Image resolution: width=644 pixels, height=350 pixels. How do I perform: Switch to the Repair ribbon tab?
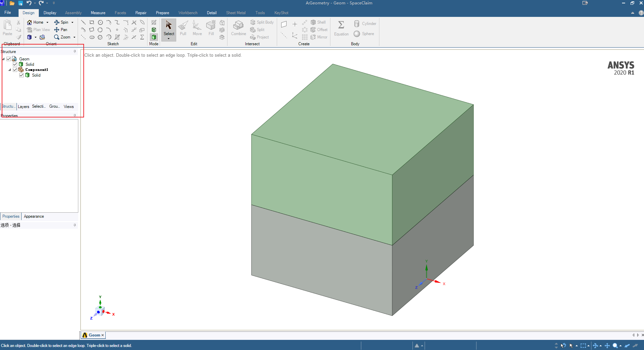[x=141, y=13]
